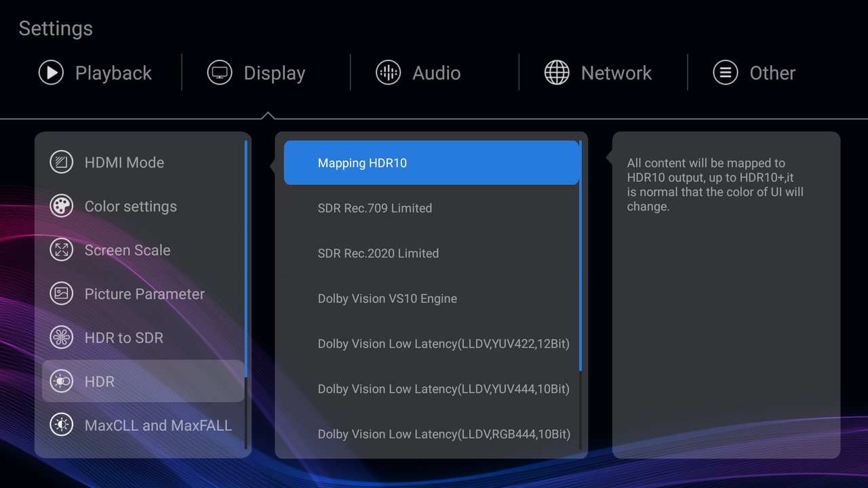Open the Other settings tab
Viewport: 868px width, 488px height.
click(x=754, y=73)
